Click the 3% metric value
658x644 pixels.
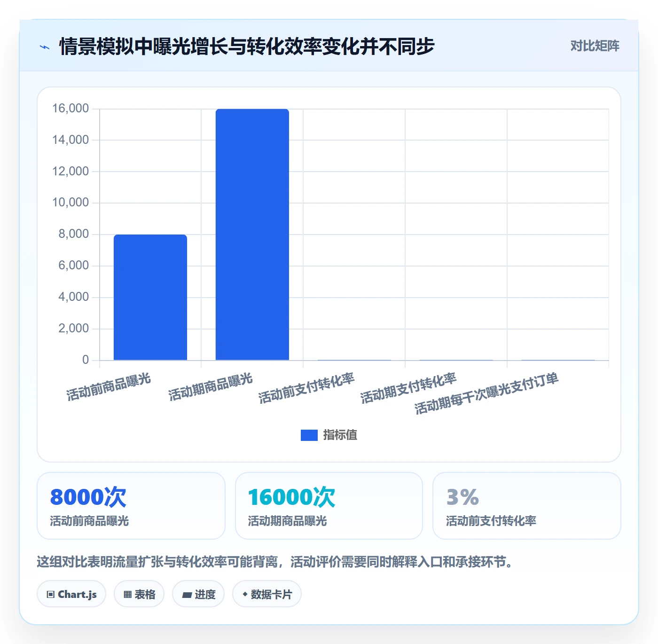click(462, 497)
